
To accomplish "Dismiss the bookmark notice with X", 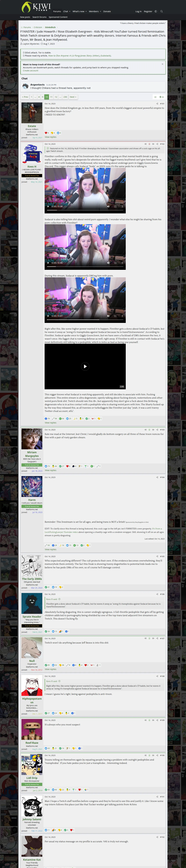I will point(162,64).
